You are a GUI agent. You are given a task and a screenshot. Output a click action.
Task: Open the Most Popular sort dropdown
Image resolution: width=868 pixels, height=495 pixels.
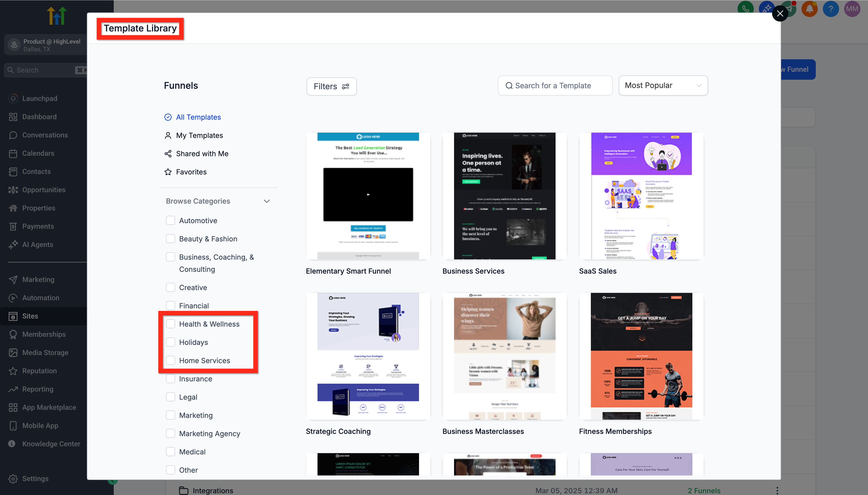click(x=663, y=85)
